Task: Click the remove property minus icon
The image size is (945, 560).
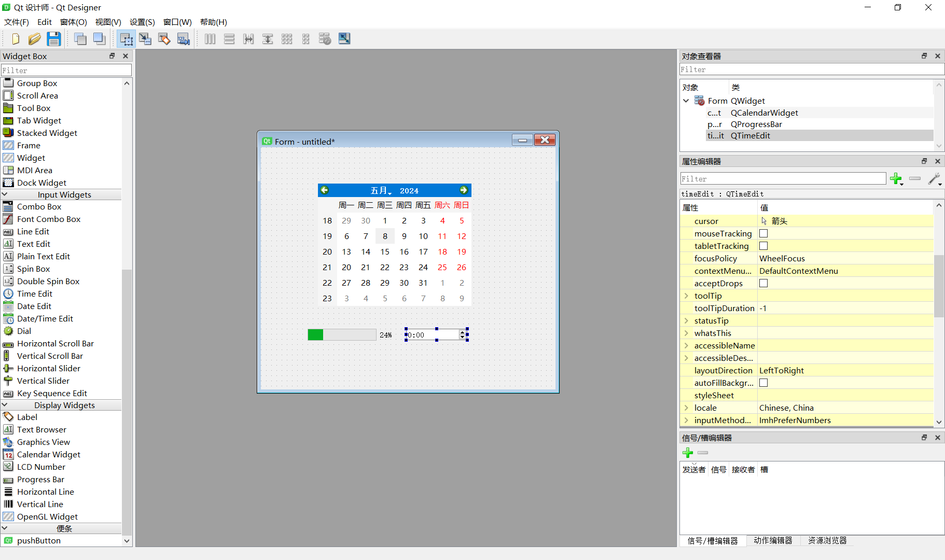Action: 915,179
